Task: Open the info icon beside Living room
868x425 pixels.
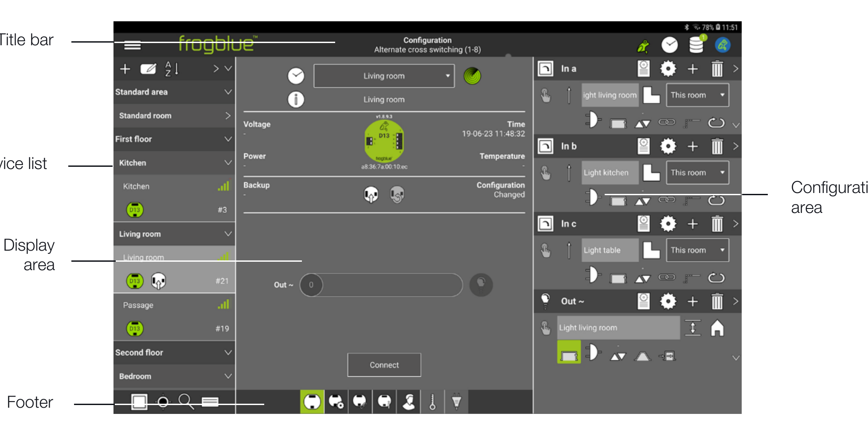Action: click(296, 99)
